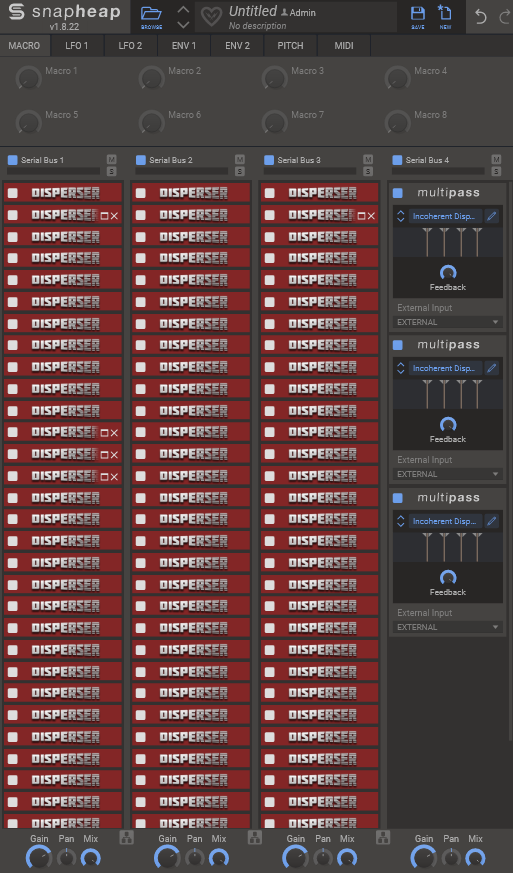Open second multipass Incoherent Disp preset list
Image resolution: width=513 pixels, height=873 pixels.
(x=445, y=368)
